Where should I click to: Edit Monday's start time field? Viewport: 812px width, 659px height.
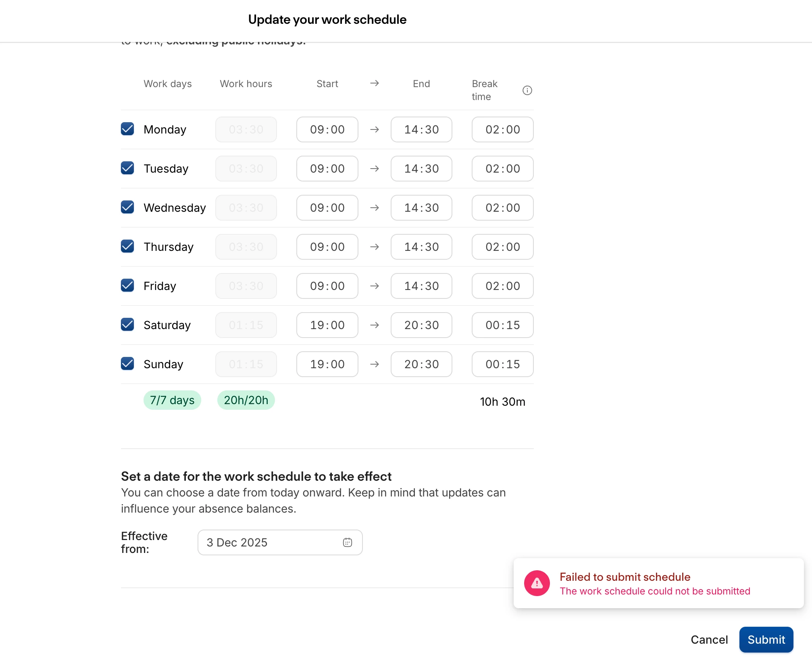pyautogui.click(x=327, y=129)
